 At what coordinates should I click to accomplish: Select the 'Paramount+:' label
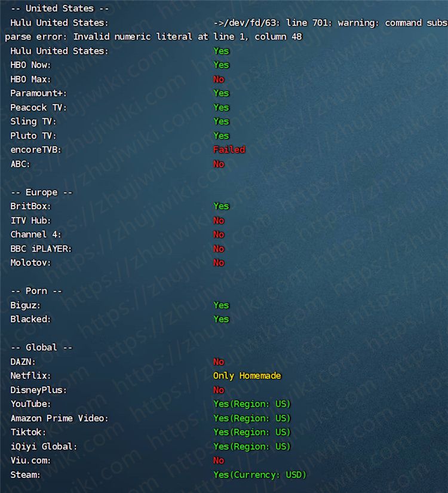(x=38, y=93)
